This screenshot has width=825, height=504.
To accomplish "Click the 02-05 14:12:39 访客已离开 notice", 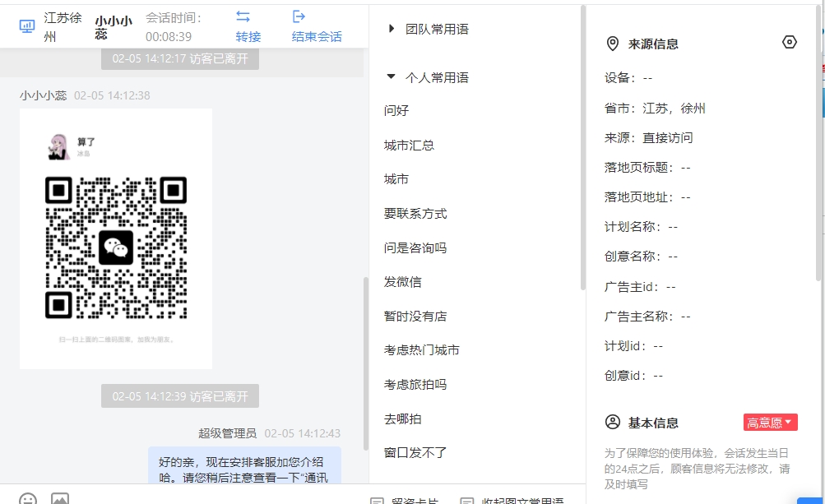I will [x=180, y=396].
